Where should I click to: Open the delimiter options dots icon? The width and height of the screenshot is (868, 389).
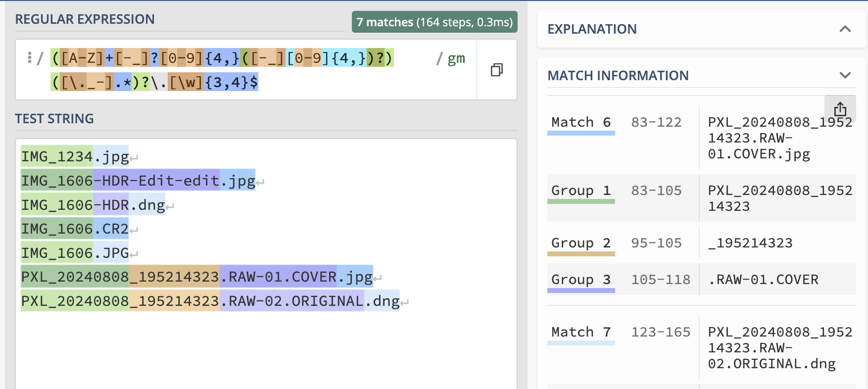(x=30, y=58)
